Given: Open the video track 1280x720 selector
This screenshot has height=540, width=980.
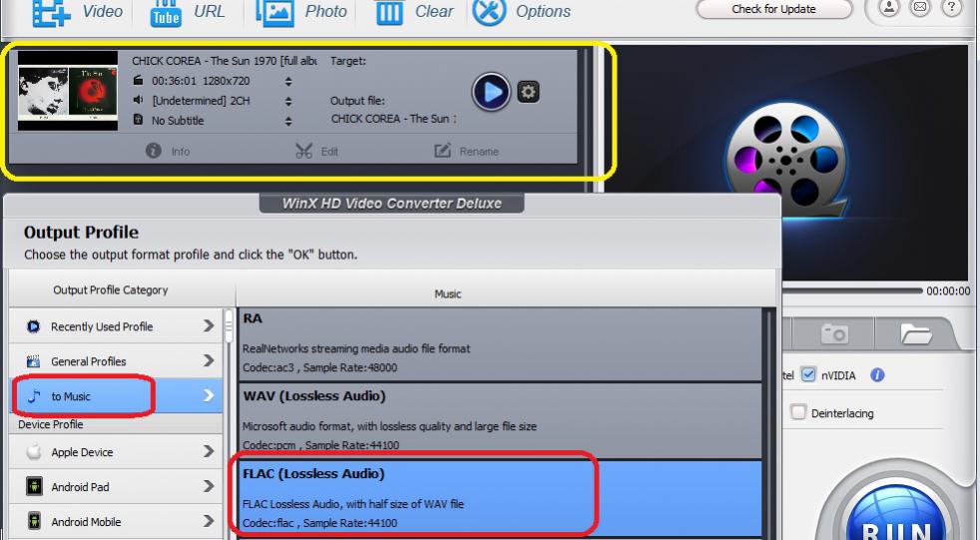Looking at the screenshot, I should (x=289, y=82).
